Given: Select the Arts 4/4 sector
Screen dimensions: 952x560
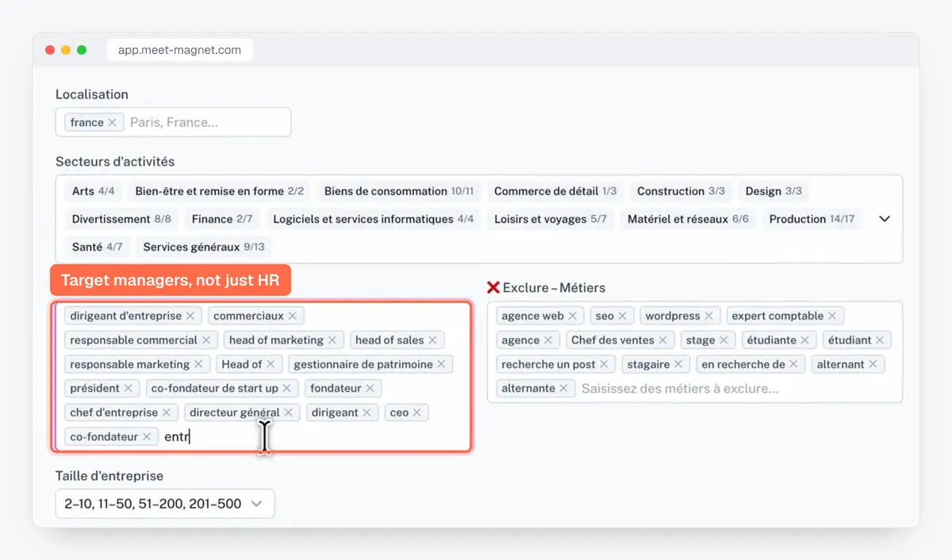Looking at the screenshot, I should coord(93,191).
